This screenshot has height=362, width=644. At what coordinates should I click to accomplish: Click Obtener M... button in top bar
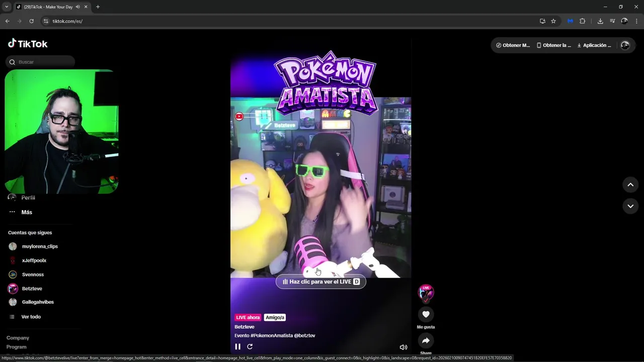[513, 45]
